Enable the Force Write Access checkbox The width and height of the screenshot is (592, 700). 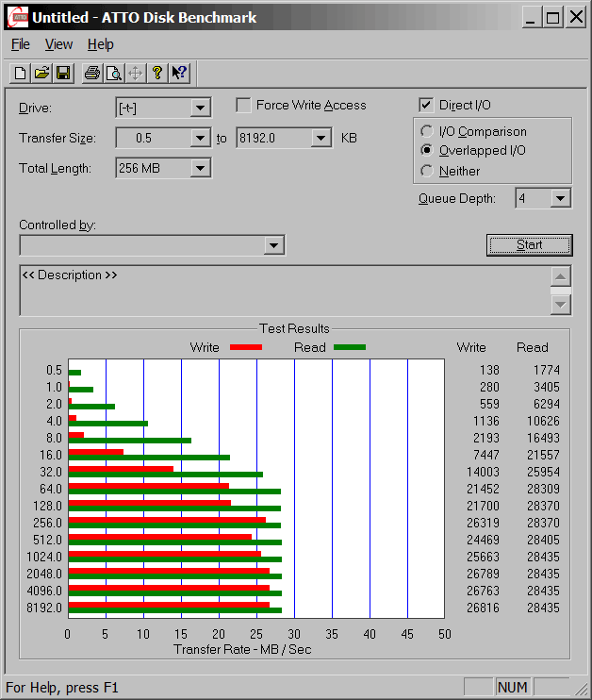pos(244,106)
